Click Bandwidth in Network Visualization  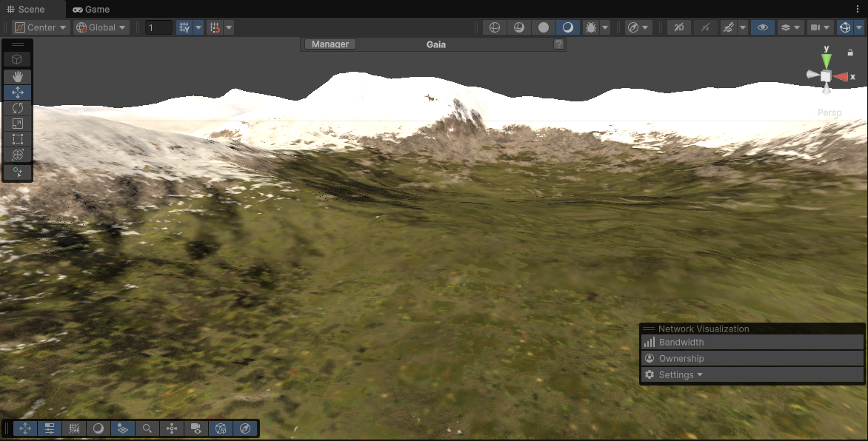pos(681,343)
